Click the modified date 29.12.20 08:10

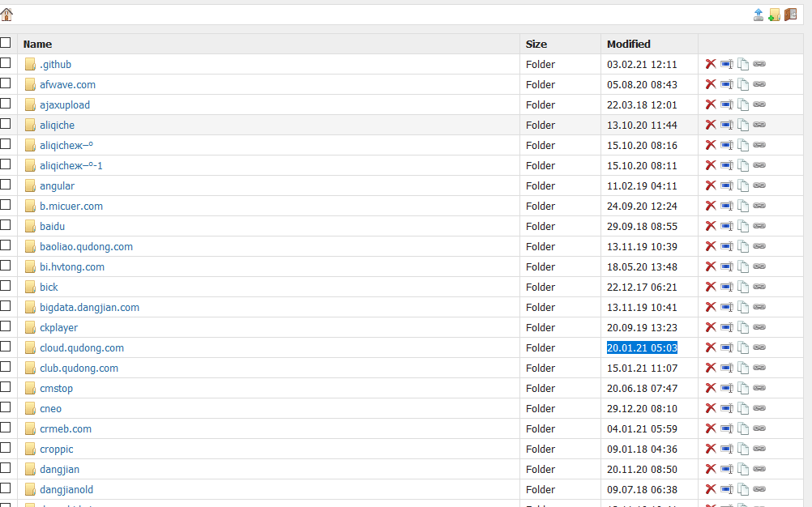642,409
